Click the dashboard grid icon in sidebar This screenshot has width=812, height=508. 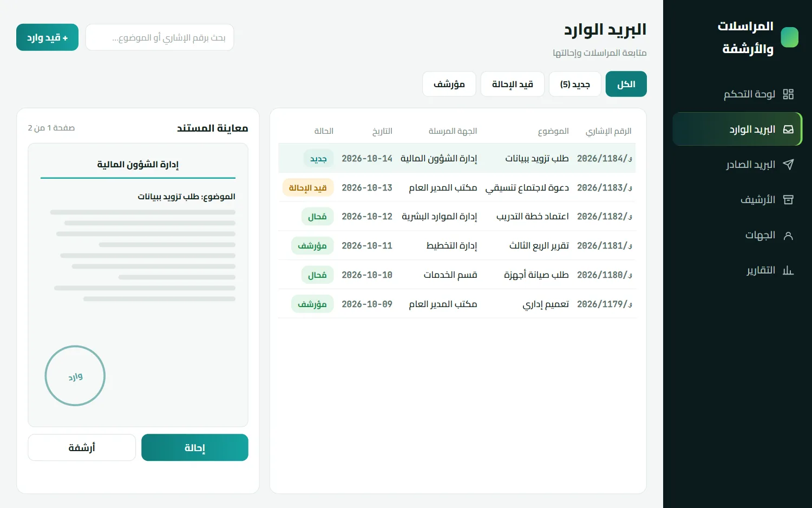(788, 94)
